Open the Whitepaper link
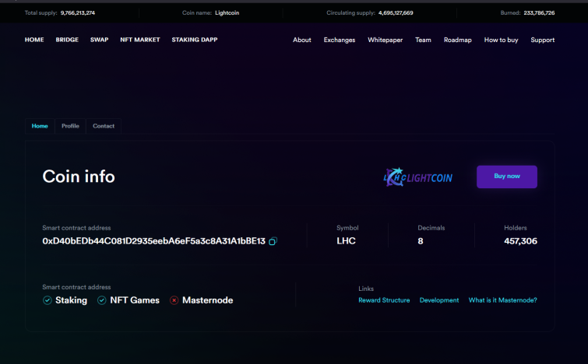Viewport: 588px width, 364px height. click(x=386, y=40)
